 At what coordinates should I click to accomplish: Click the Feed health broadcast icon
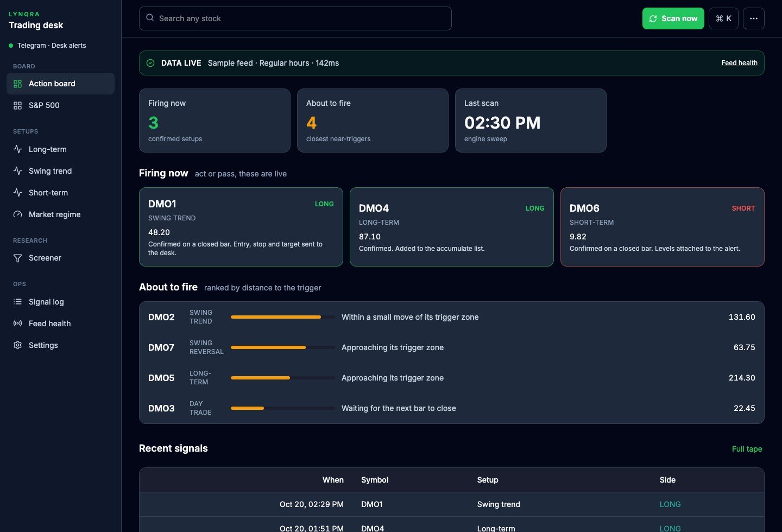[17, 324]
